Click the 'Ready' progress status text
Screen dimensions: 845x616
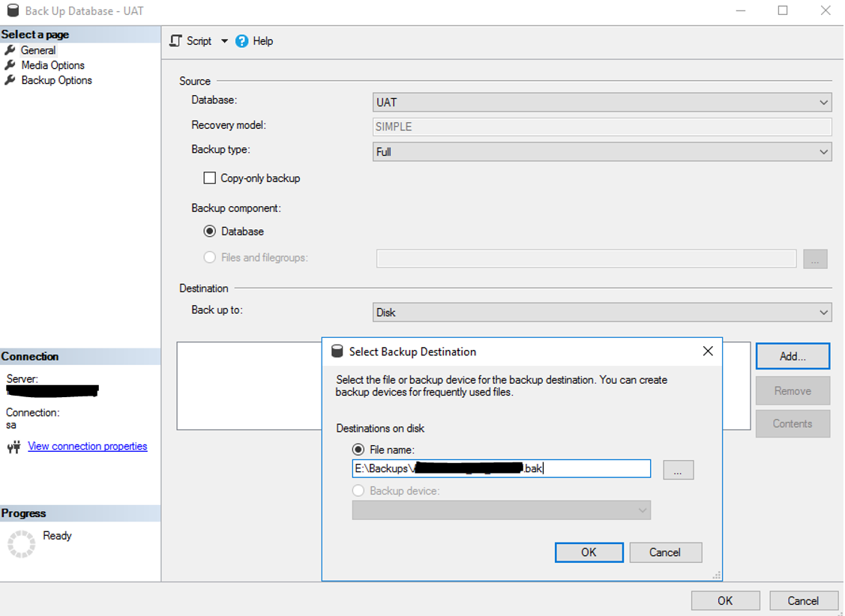pyautogui.click(x=57, y=536)
